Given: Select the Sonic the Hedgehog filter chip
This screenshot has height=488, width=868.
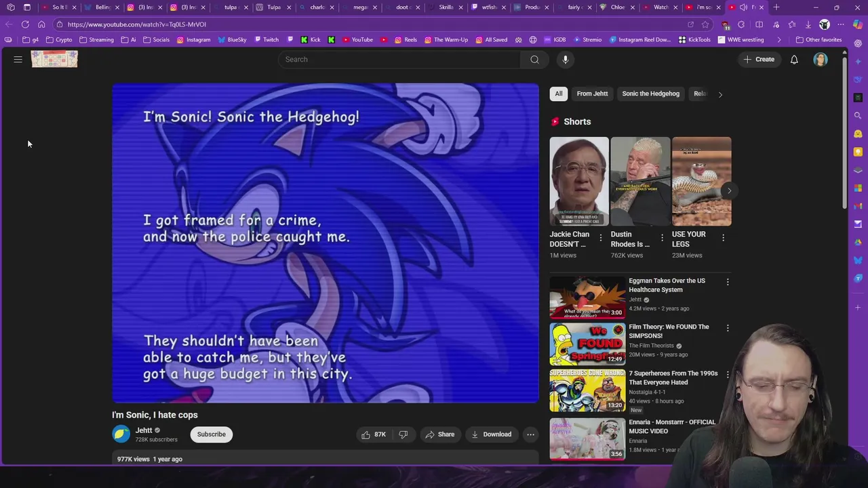Looking at the screenshot, I should [650, 94].
